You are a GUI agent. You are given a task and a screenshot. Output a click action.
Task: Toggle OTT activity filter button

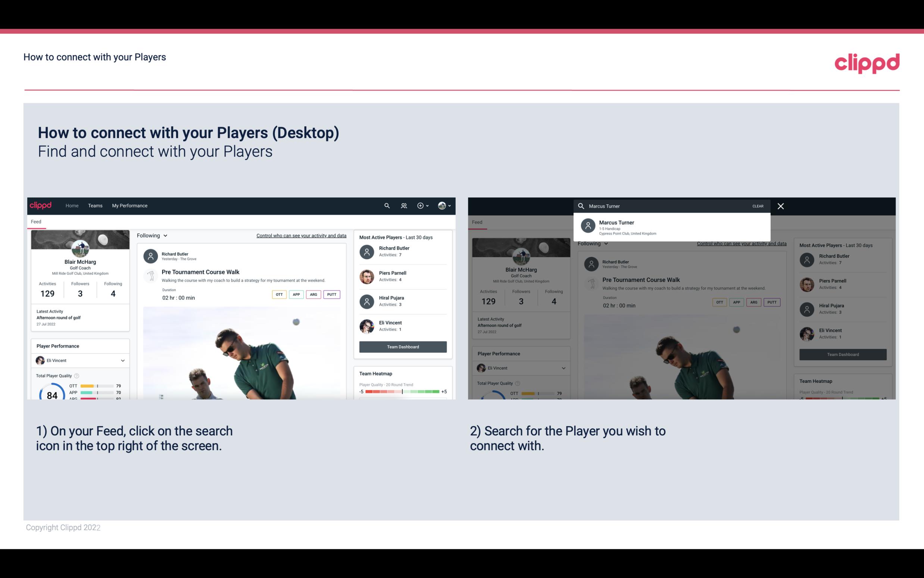coord(278,294)
